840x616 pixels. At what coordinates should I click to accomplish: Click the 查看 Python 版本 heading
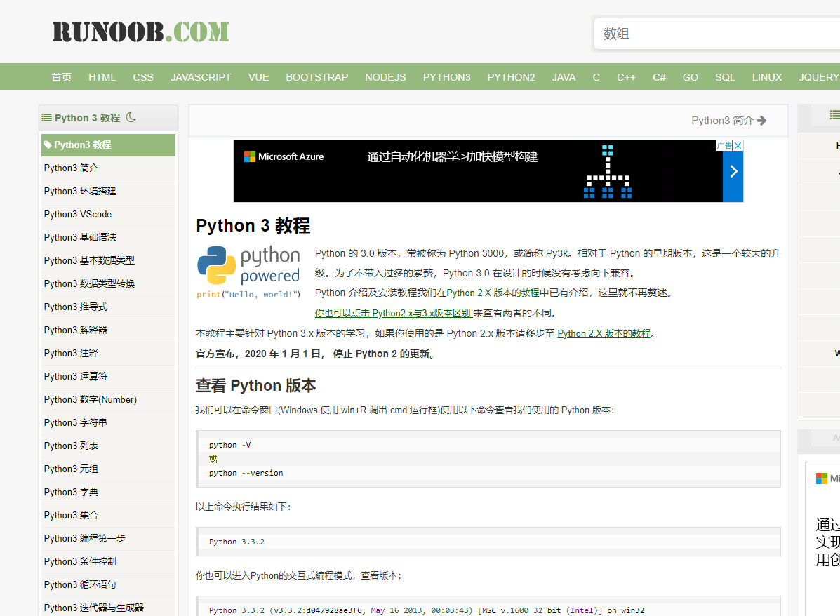click(255, 386)
